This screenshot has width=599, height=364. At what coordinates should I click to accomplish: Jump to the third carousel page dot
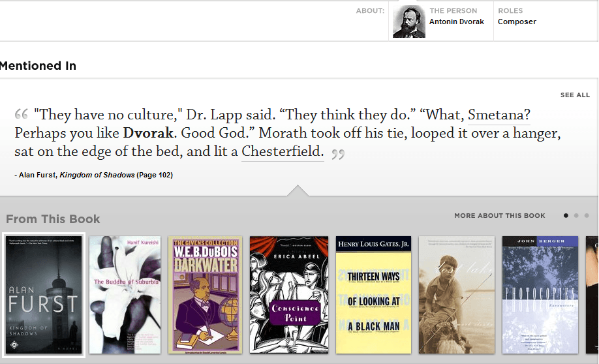click(587, 216)
